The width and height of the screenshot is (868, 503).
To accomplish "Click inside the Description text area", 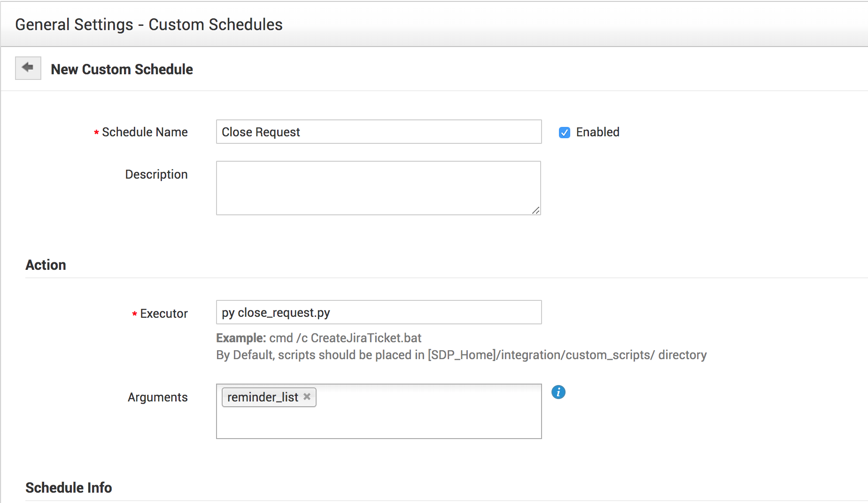I will (x=379, y=188).
